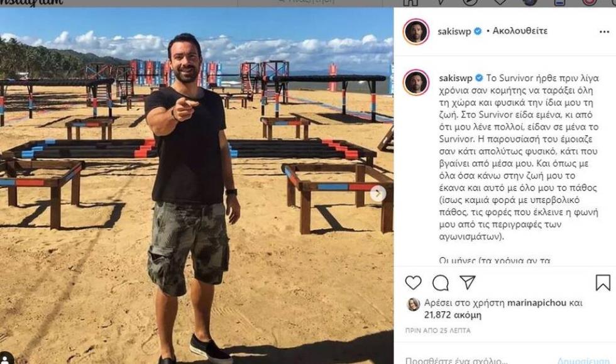Click marinapichou's small liker avatar

413,304
